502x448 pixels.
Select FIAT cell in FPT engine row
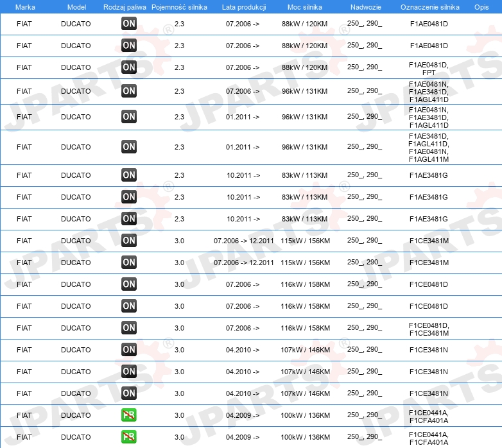coord(24,67)
